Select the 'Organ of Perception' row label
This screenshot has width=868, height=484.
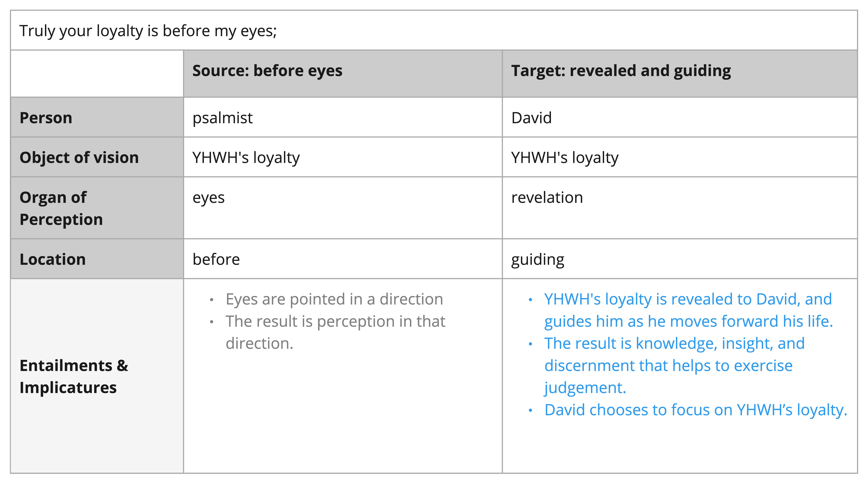[97, 208]
